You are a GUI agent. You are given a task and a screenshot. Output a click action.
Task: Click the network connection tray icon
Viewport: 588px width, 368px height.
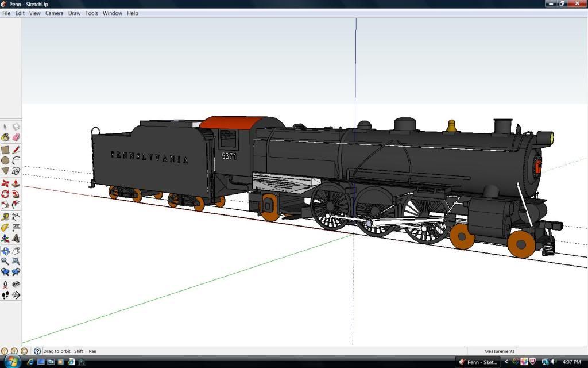pos(545,362)
